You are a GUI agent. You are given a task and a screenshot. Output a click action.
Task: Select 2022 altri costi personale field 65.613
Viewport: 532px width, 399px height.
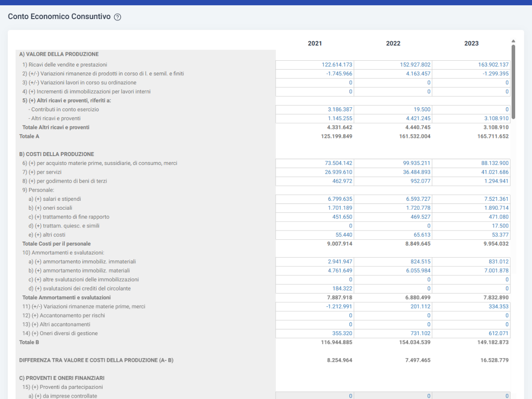pyautogui.click(x=393, y=235)
